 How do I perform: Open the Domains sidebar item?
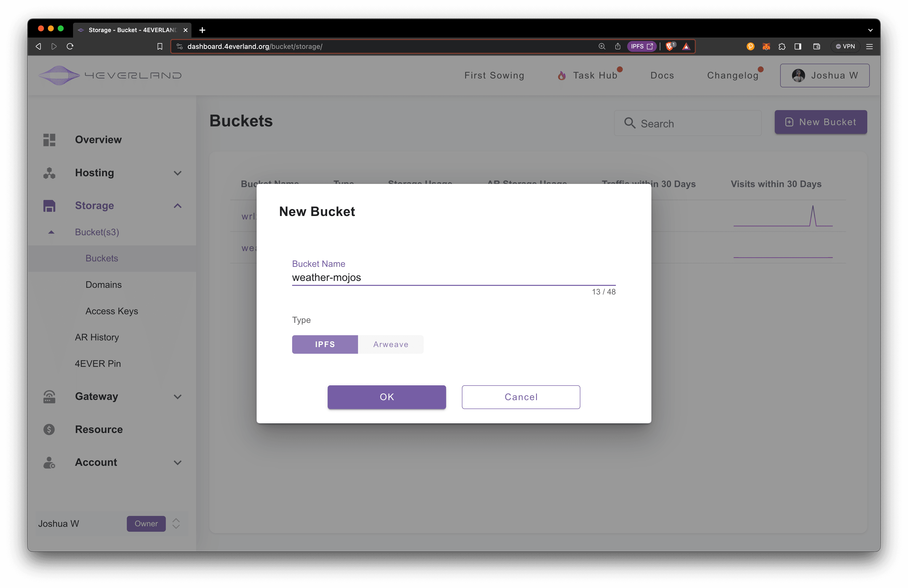pyautogui.click(x=103, y=285)
